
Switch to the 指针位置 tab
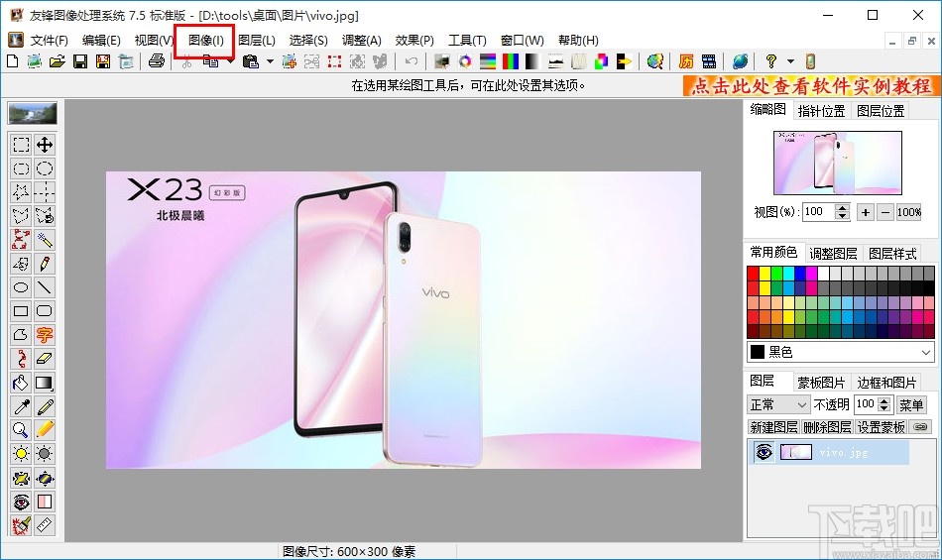(821, 111)
